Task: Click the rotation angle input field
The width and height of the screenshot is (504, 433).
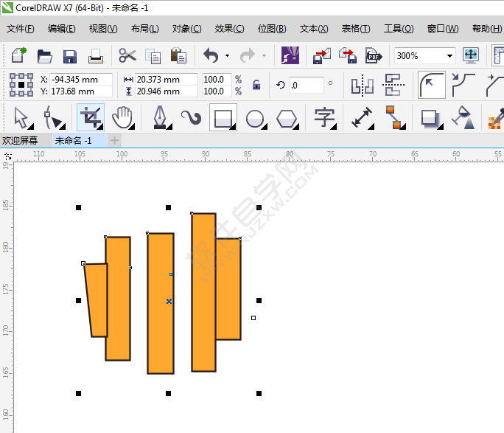Action: [x=306, y=85]
